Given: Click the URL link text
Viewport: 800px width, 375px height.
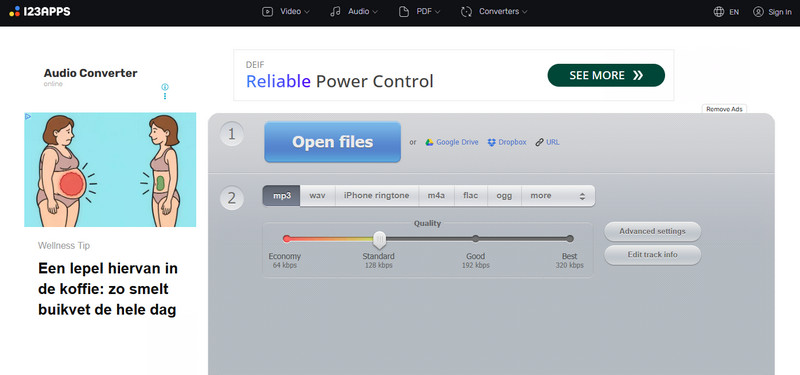Looking at the screenshot, I should (553, 142).
